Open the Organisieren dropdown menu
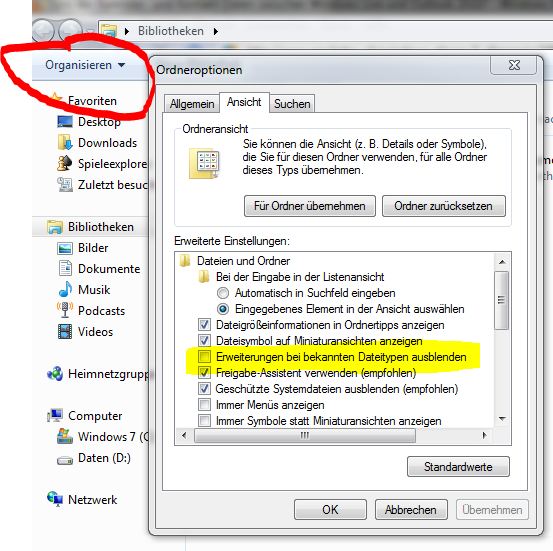 pos(85,65)
